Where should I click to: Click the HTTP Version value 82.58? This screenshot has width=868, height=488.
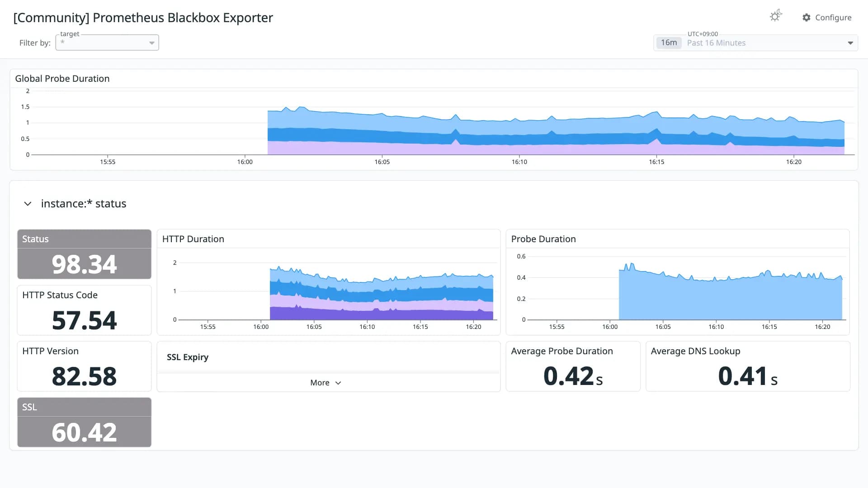coord(84,376)
